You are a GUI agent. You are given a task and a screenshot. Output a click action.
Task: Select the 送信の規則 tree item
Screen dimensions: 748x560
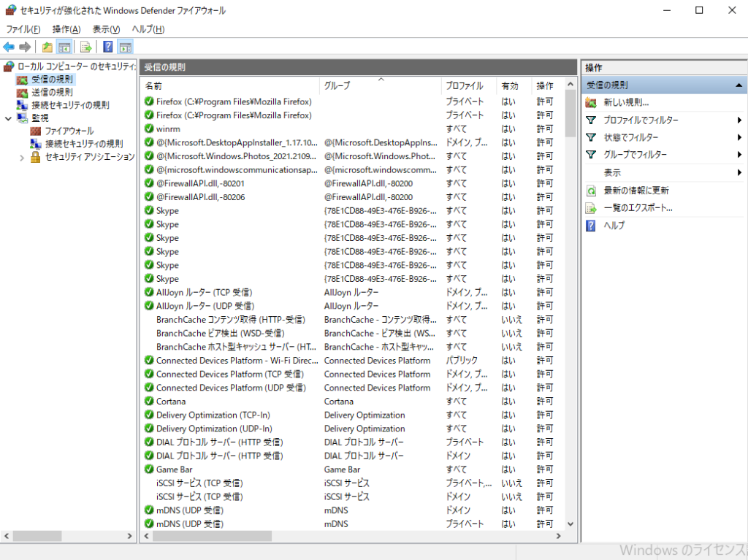(x=52, y=93)
